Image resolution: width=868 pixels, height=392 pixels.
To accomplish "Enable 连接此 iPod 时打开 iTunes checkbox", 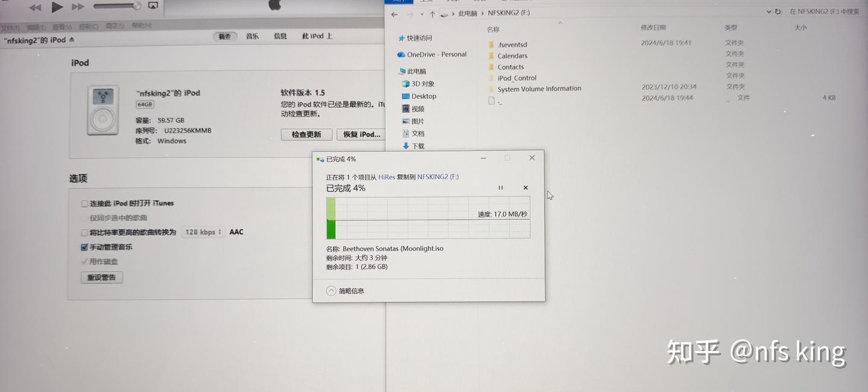I will [84, 204].
